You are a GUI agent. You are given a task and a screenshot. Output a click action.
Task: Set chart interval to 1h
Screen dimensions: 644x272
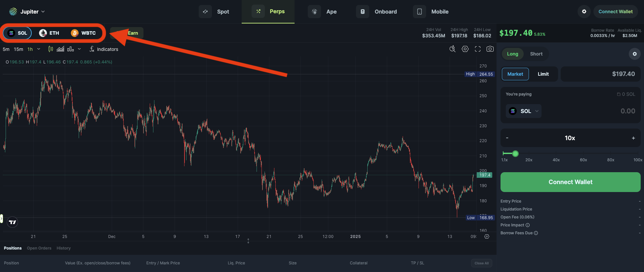click(30, 49)
